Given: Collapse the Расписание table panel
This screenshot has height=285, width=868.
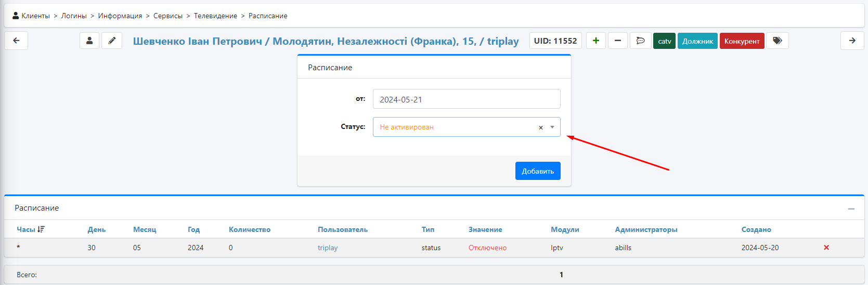Looking at the screenshot, I should click(851, 209).
